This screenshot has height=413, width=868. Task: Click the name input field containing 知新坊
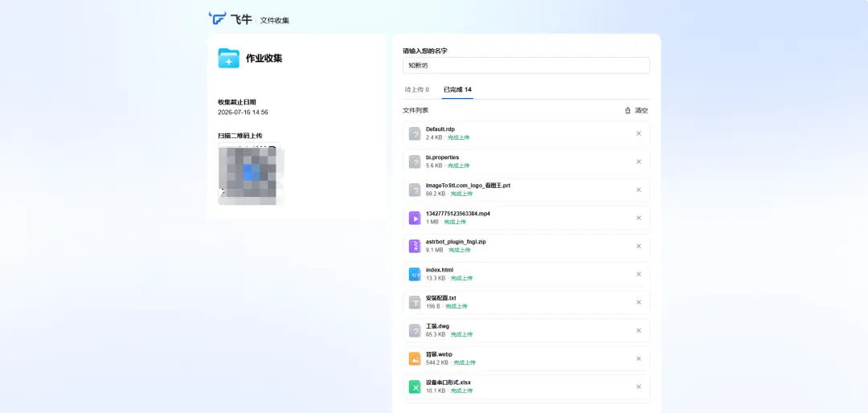526,65
